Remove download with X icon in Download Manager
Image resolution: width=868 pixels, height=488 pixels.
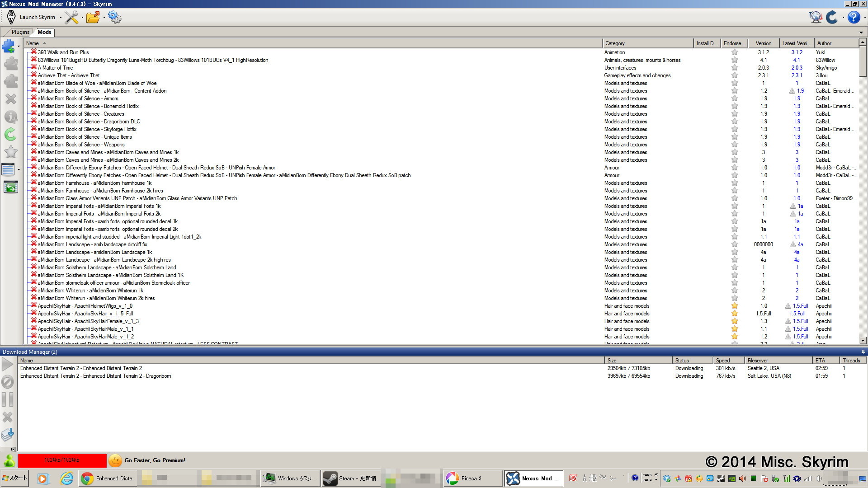[x=8, y=417]
